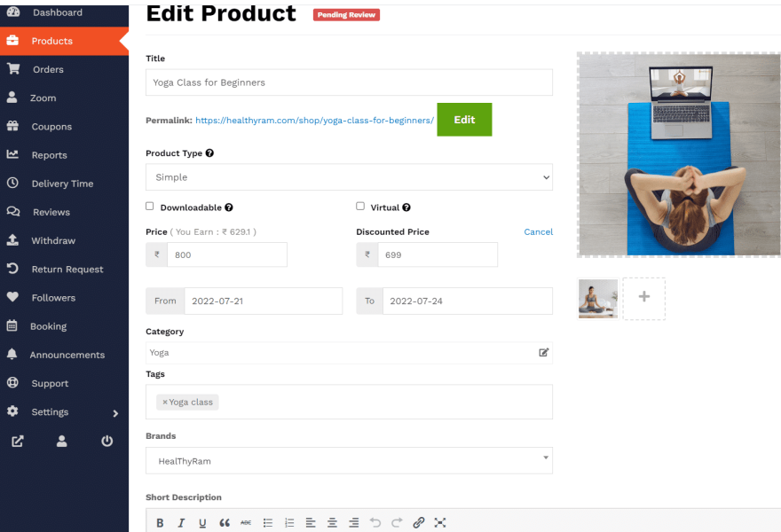Image resolution: width=781 pixels, height=532 pixels.
Task: Click the Followers heart icon
Action: 12,298
